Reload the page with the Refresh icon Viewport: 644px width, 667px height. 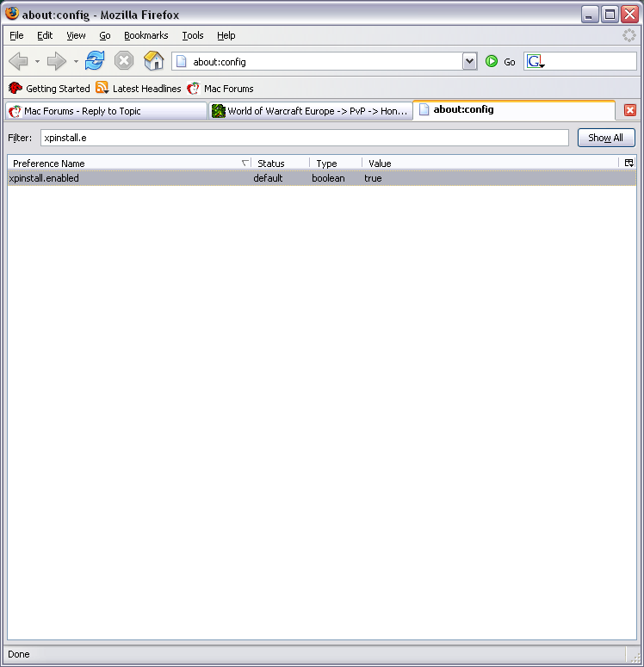tap(95, 60)
